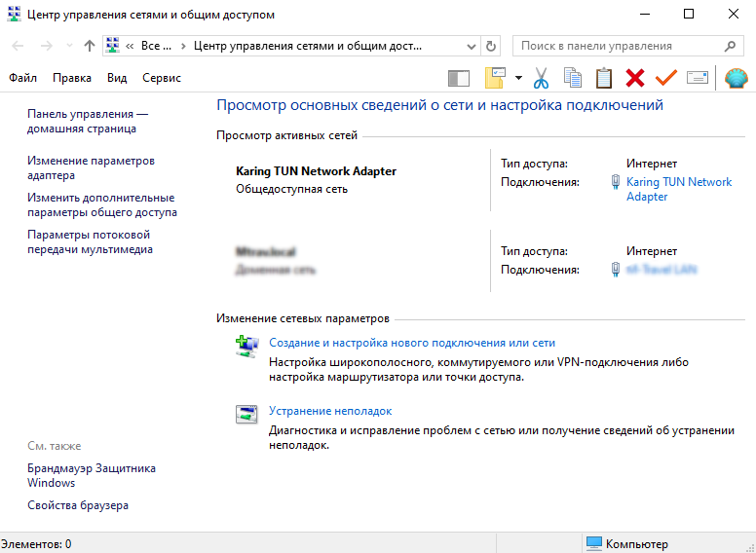
Task: Click the new connection setup icon
Action: pos(246,347)
